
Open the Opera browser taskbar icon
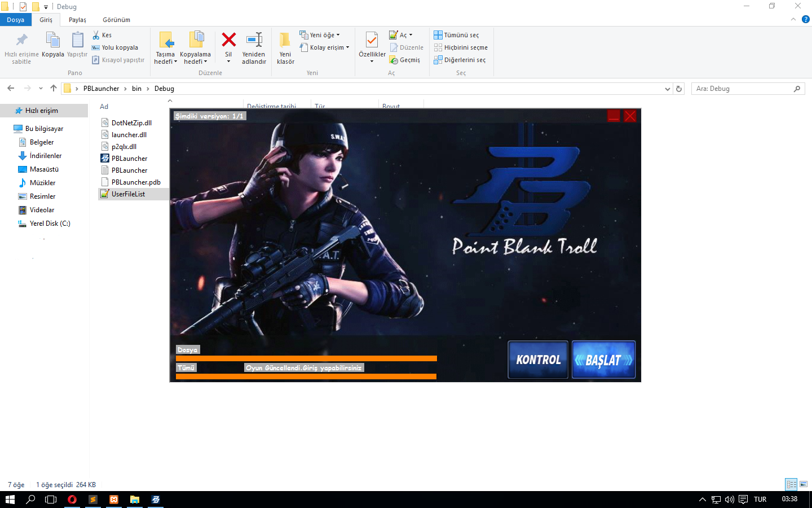[72, 500]
